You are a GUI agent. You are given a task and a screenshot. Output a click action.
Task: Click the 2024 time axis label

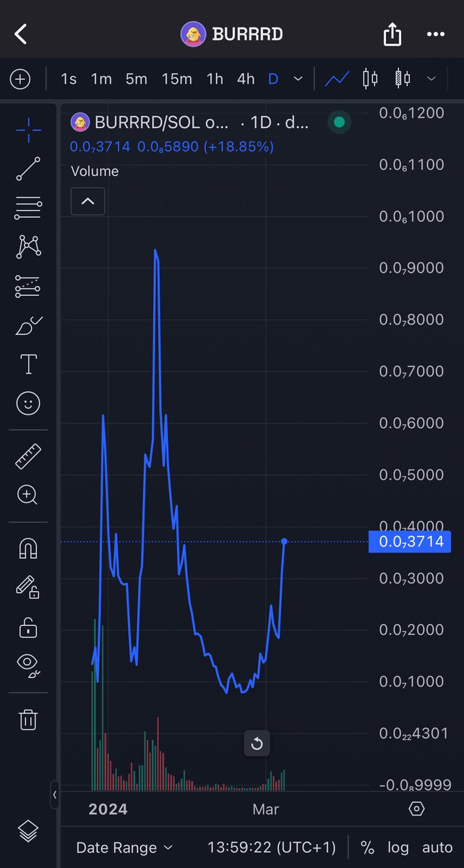tap(108, 809)
